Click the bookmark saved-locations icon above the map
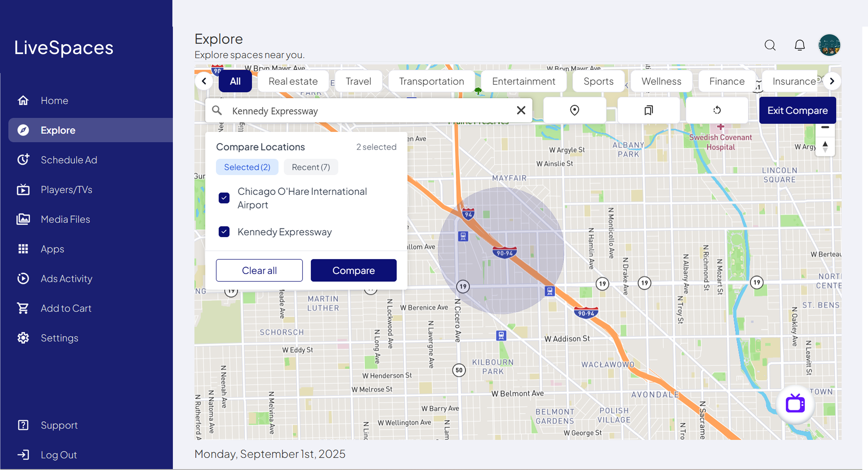This screenshot has height=470, width=868. (x=648, y=110)
